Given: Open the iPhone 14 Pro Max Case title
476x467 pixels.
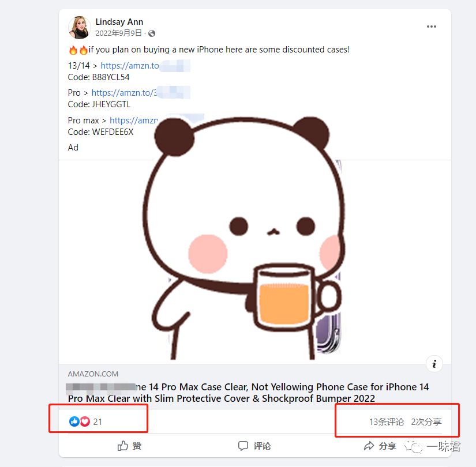Looking at the screenshot, I should click(248, 393).
